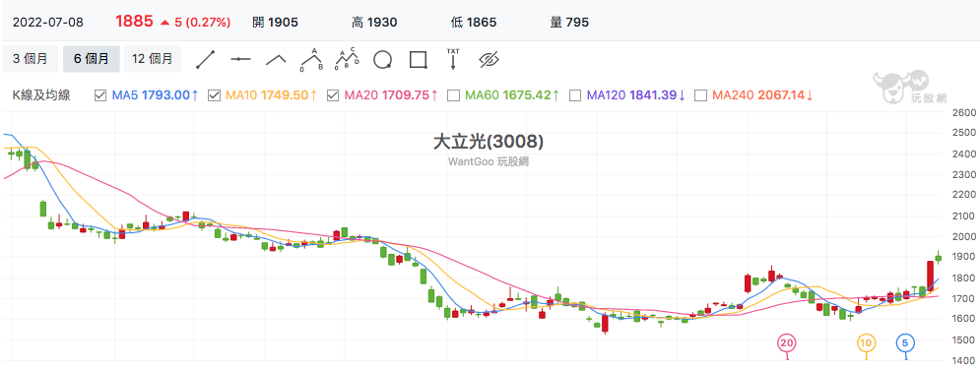
Task: Click the 1400 y-axis label
Action: click(x=963, y=360)
